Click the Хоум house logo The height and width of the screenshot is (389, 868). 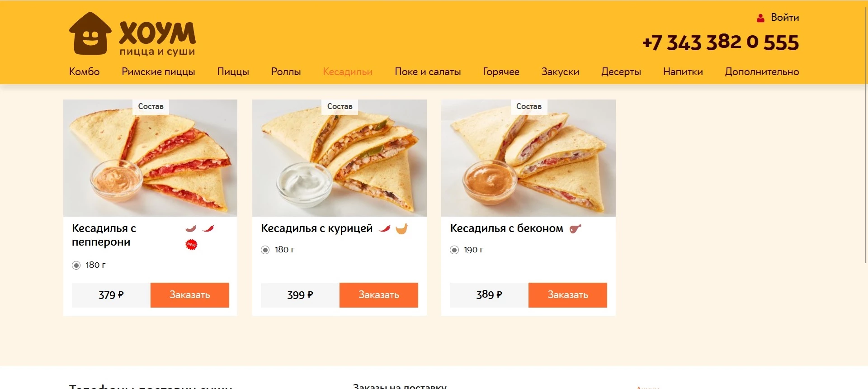coord(90,33)
